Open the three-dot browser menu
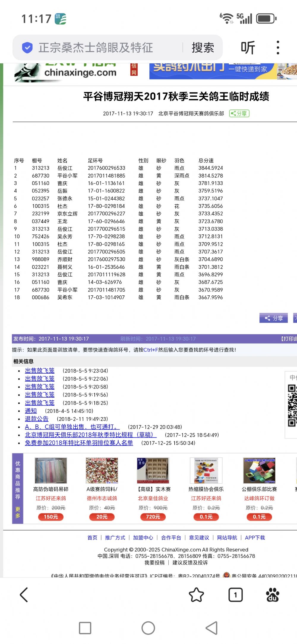Viewport: 297px width, 644px height. (x=278, y=48)
